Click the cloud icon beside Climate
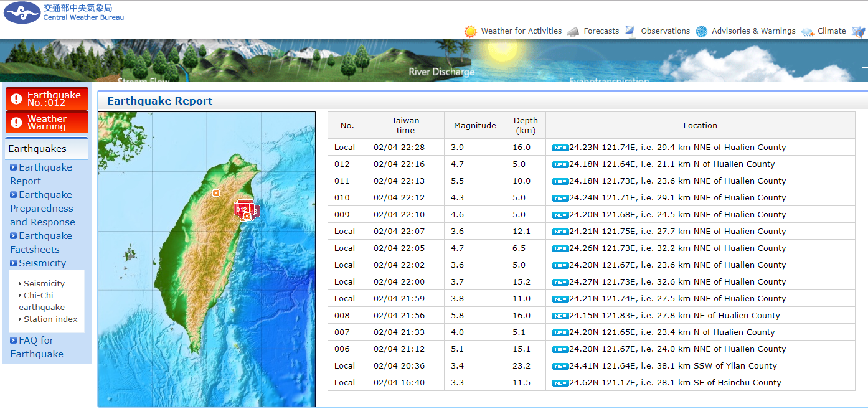 [x=808, y=31]
